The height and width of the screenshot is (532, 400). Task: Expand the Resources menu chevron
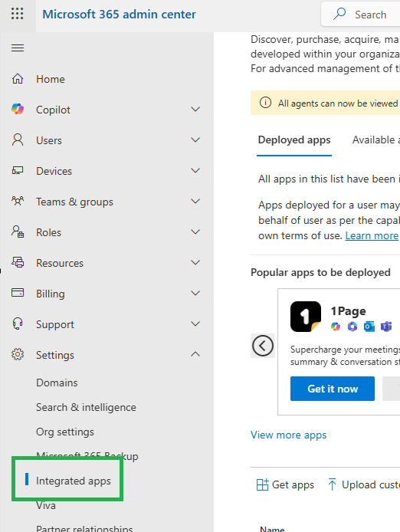[x=195, y=262]
